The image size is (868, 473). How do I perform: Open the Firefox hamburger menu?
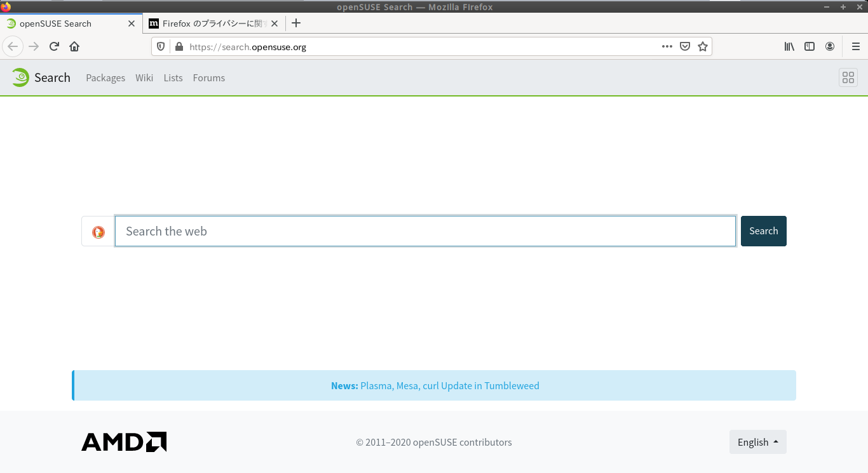[855, 46]
